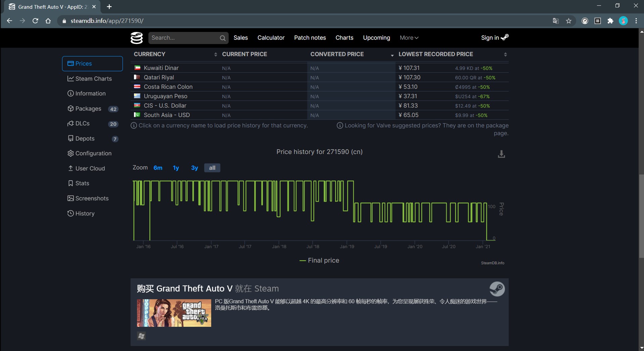Screen dimensions: 644x351
Task: Open the User Cloud section
Action: [x=92, y=168]
